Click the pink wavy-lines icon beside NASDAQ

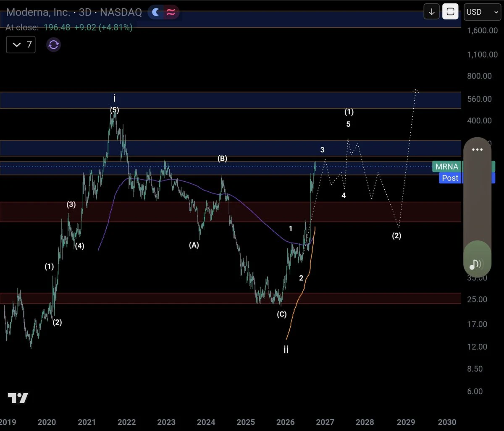[171, 12]
